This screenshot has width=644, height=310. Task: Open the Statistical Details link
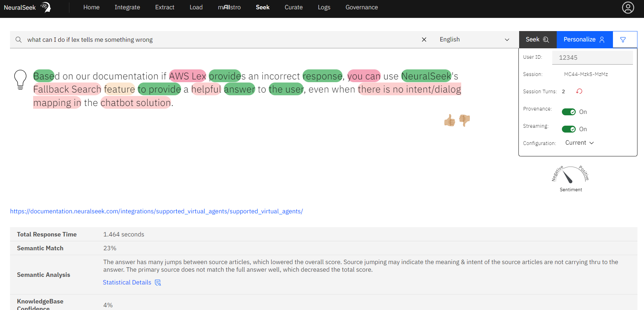pos(127,282)
